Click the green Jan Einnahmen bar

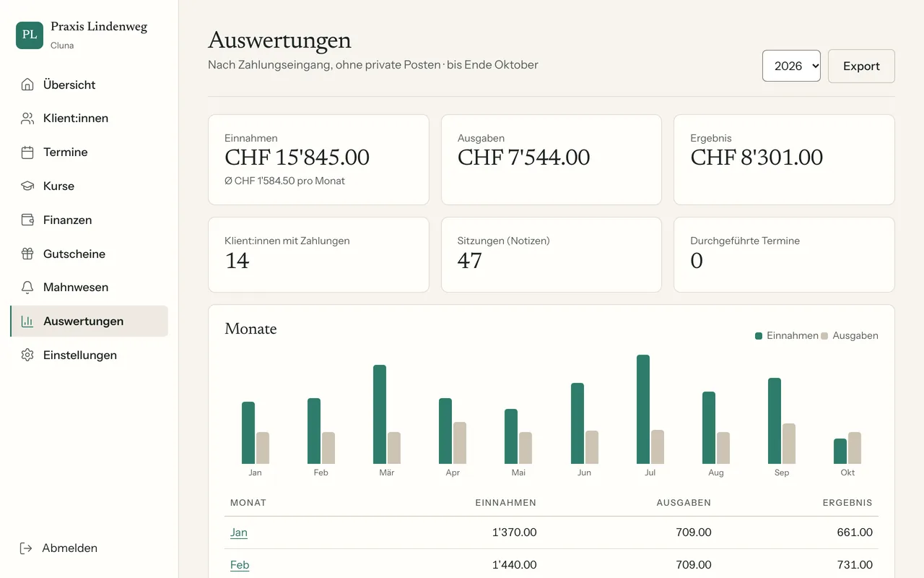pos(248,433)
